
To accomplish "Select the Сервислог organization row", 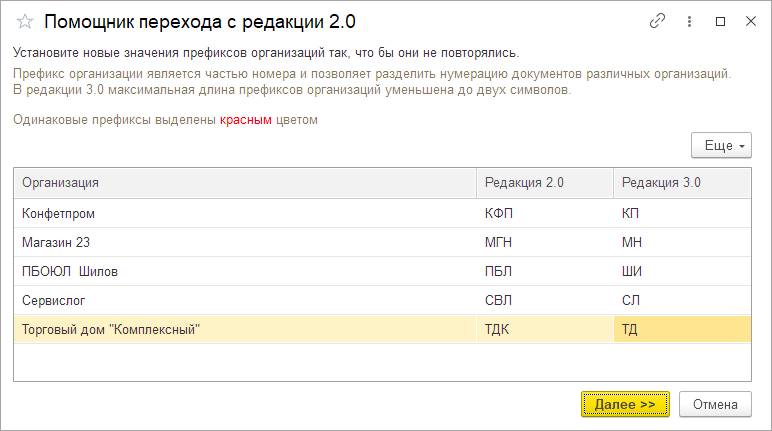I will click(245, 301).
